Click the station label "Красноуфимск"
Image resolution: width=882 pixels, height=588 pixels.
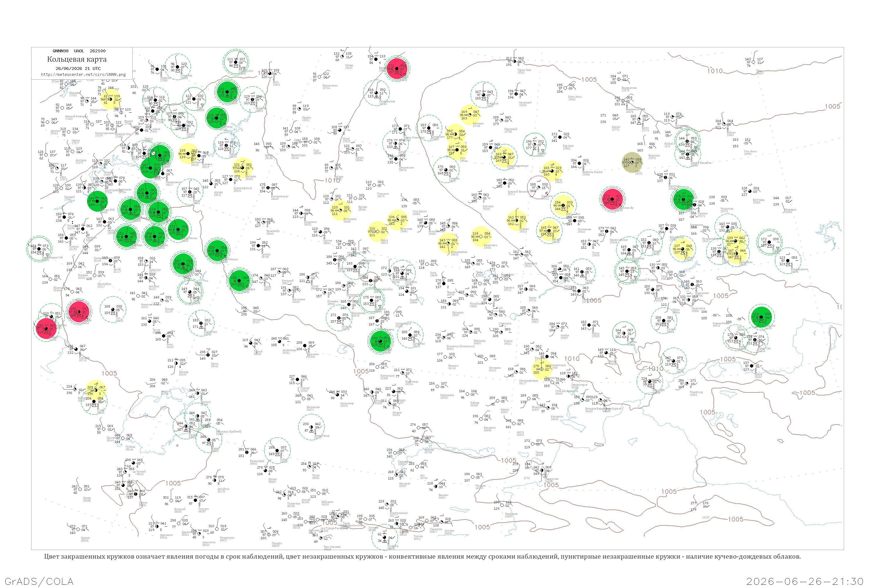point(243,188)
